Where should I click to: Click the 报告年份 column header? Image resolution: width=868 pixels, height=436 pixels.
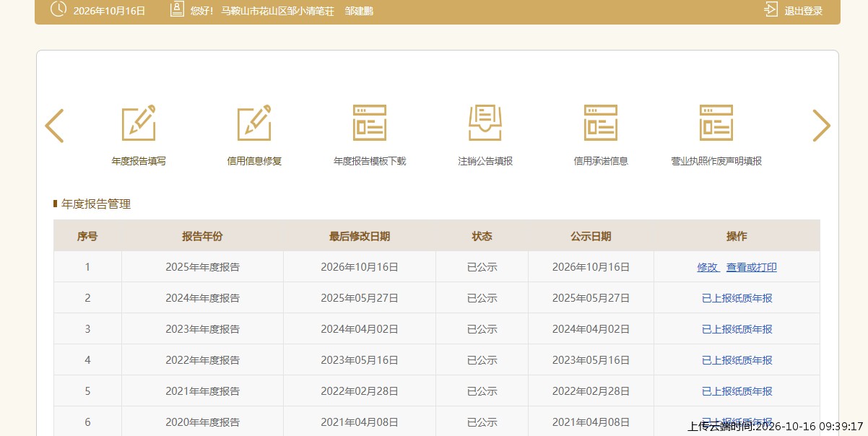(202, 236)
